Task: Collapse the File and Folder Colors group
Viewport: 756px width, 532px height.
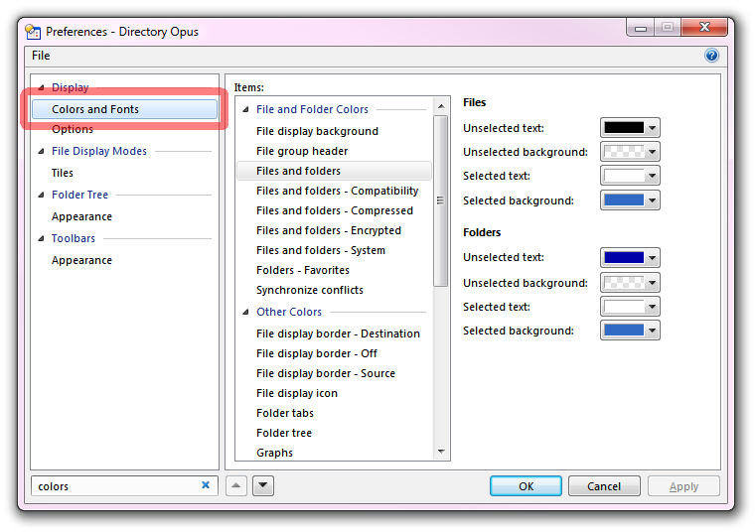Action: pyautogui.click(x=246, y=110)
